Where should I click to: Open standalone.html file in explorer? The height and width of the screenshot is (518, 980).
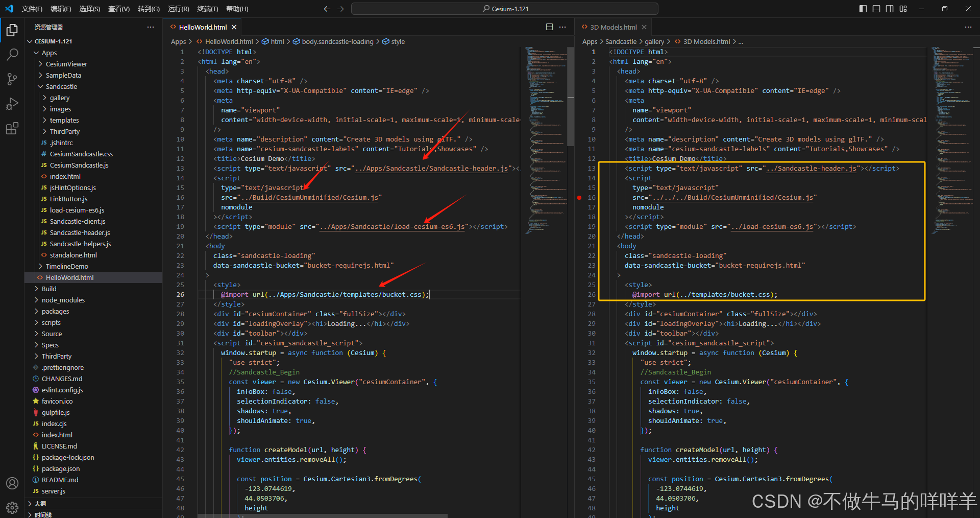coord(94,255)
